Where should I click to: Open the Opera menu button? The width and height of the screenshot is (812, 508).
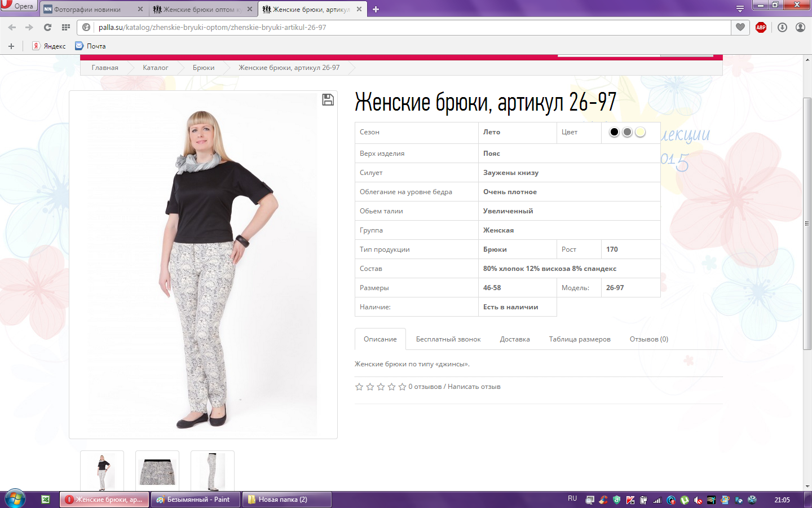18,6
